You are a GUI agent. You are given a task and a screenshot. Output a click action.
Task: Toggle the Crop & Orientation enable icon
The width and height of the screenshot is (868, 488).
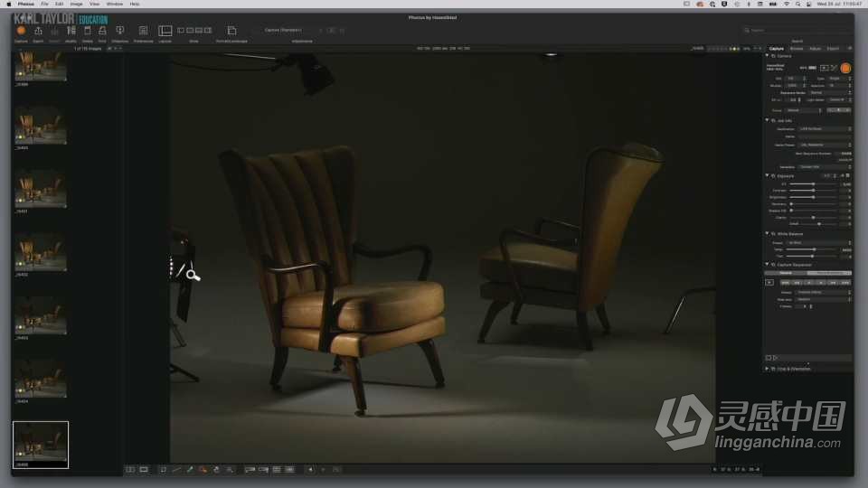[x=773, y=369]
